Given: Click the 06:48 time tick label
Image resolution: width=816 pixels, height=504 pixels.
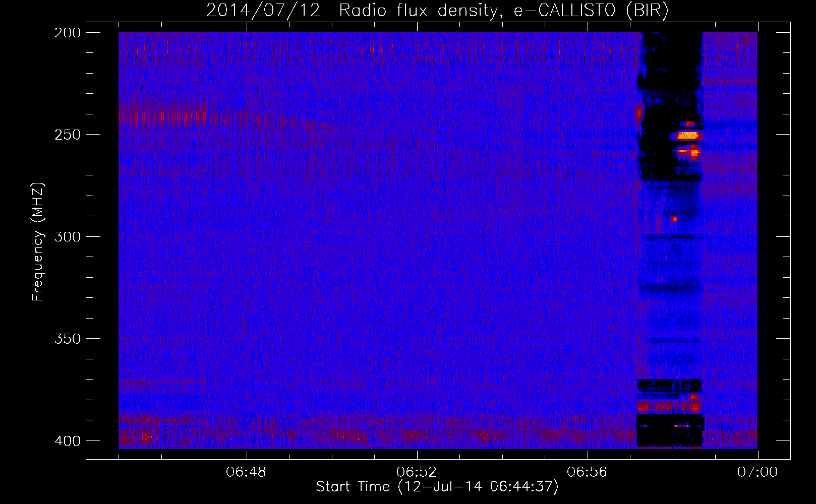Looking at the screenshot, I should (246, 472).
